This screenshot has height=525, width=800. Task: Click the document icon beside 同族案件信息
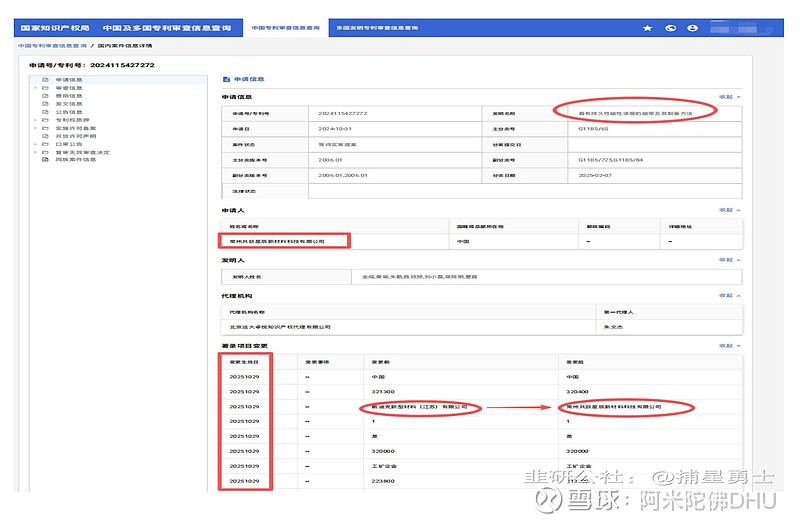click(45, 160)
